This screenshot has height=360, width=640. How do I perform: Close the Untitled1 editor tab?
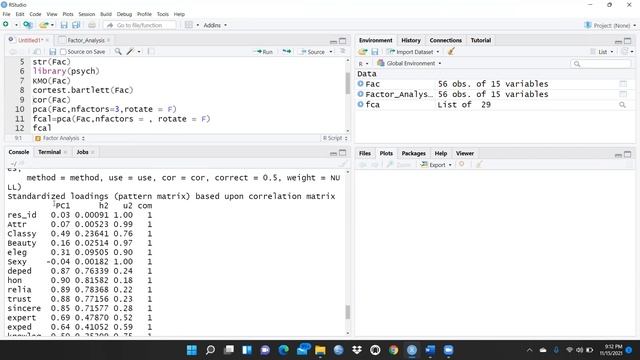point(47,40)
